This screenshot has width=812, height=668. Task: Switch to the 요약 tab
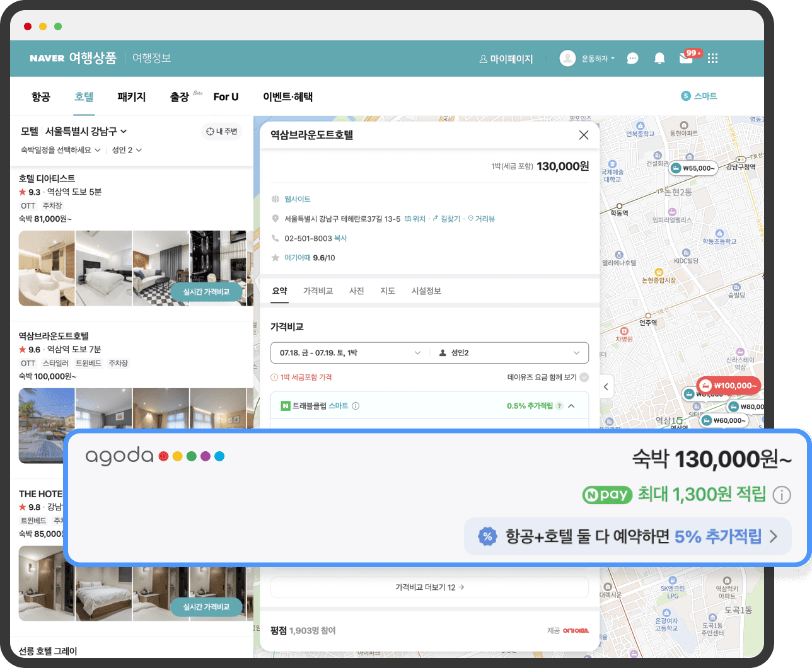279,291
